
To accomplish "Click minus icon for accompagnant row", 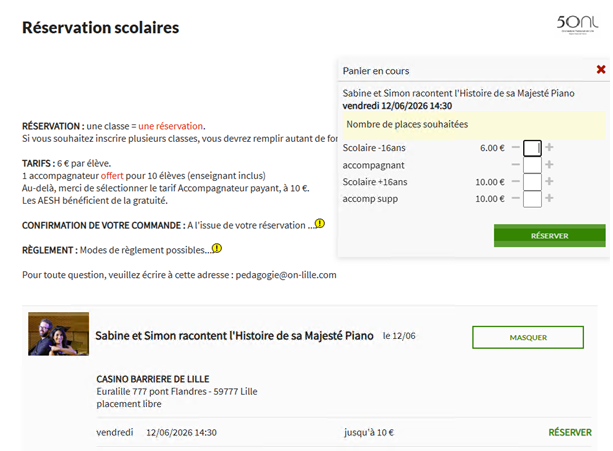I will coord(516,165).
